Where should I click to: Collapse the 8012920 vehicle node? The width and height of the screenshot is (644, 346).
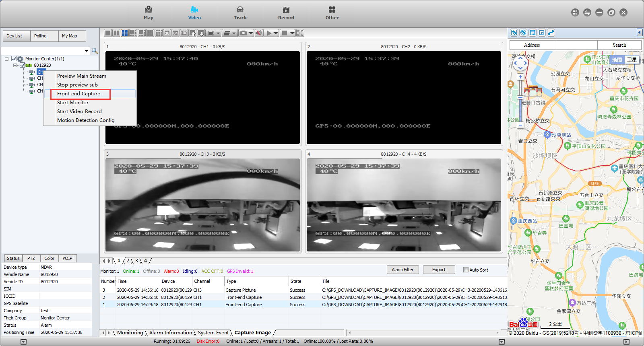point(15,65)
